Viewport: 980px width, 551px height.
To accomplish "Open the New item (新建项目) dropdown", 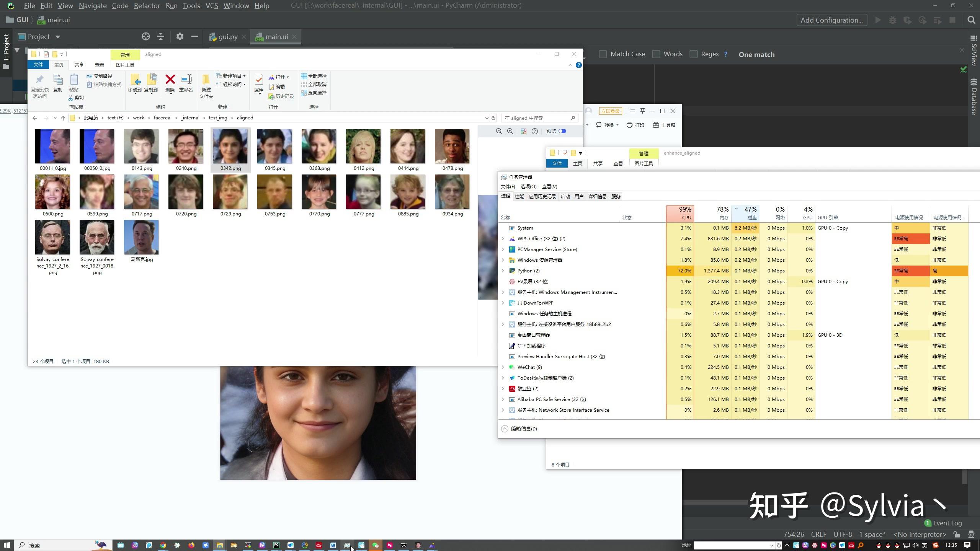I will point(231,76).
